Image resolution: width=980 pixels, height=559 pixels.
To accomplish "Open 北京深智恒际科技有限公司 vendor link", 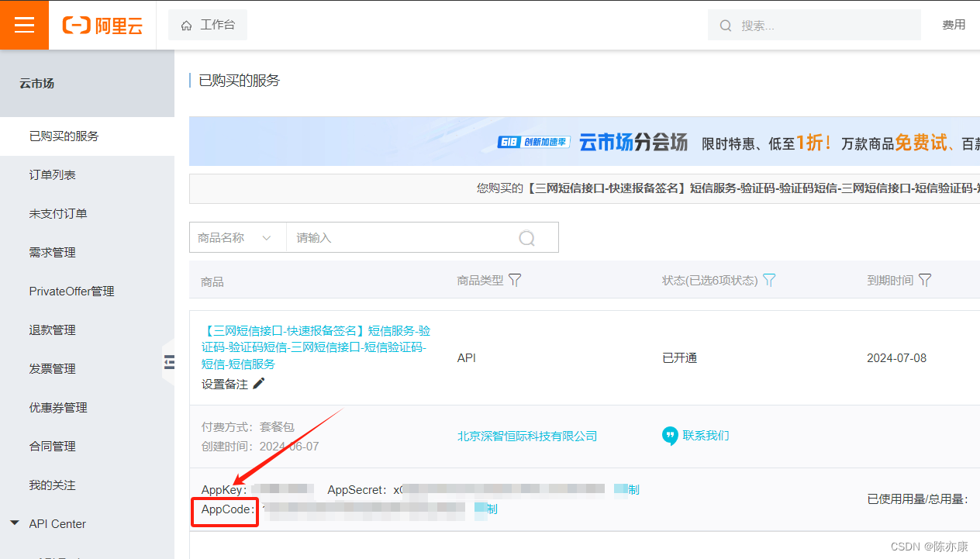I will 527,437.
